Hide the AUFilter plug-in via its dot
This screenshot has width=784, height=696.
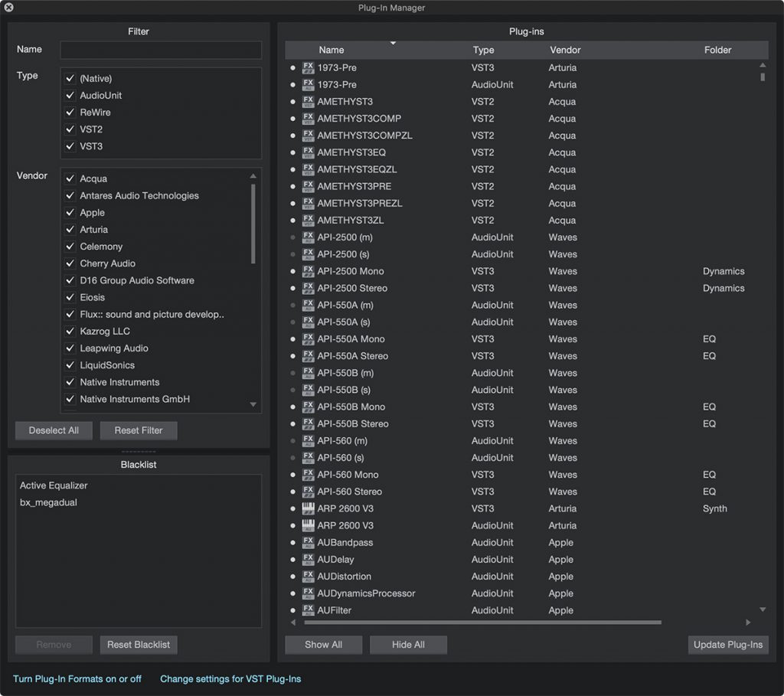tap(292, 610)
